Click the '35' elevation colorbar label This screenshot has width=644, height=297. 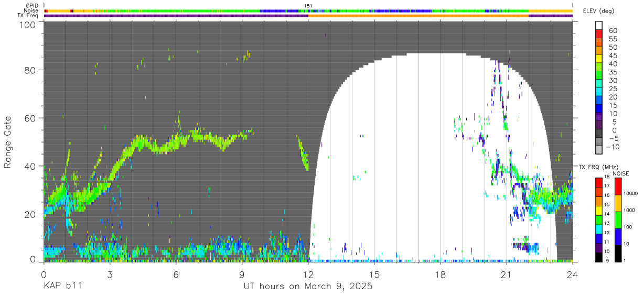[612, 72]
